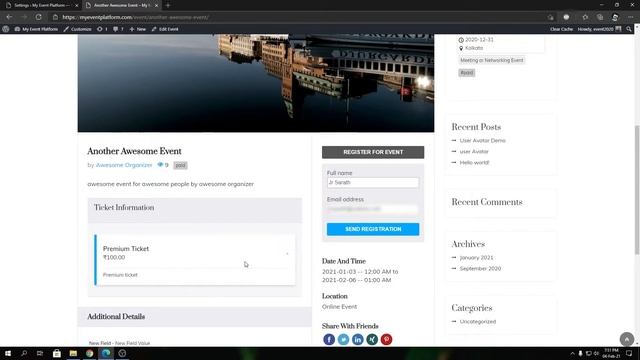640x360 pixels.
Task: Click Register For Event button
Action: [x=373, y=152]
